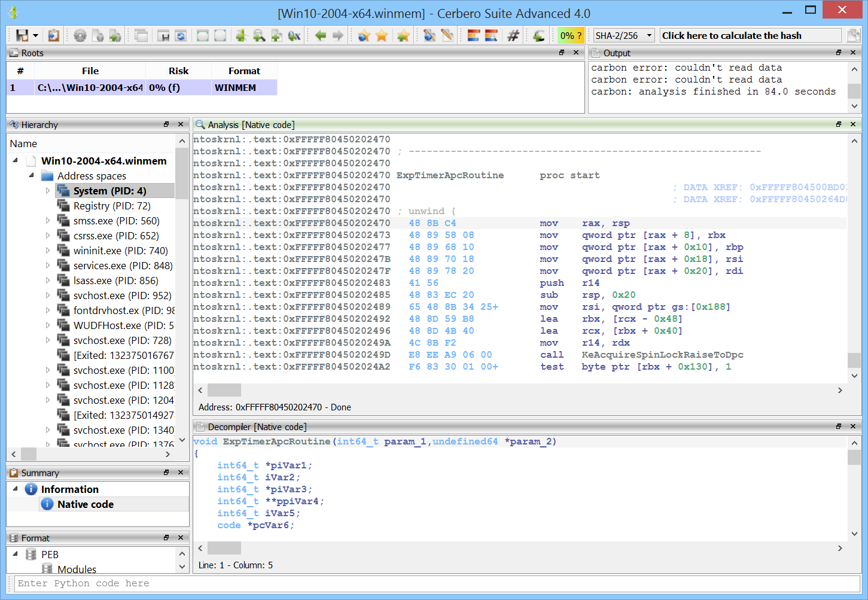Select Registry (PID: 72) in Hierarchy
Image resolution: width=868 pixels, height=600 pixels.
(112, 206)
